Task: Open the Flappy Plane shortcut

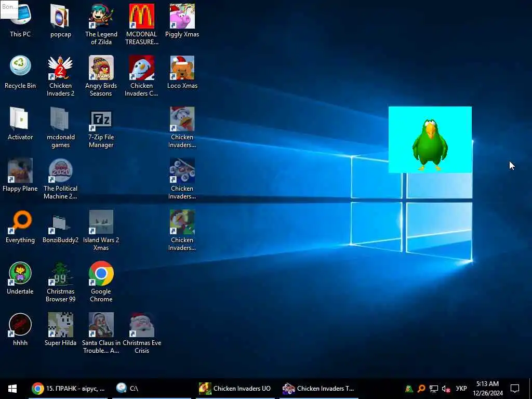Action: pos(20,175)
